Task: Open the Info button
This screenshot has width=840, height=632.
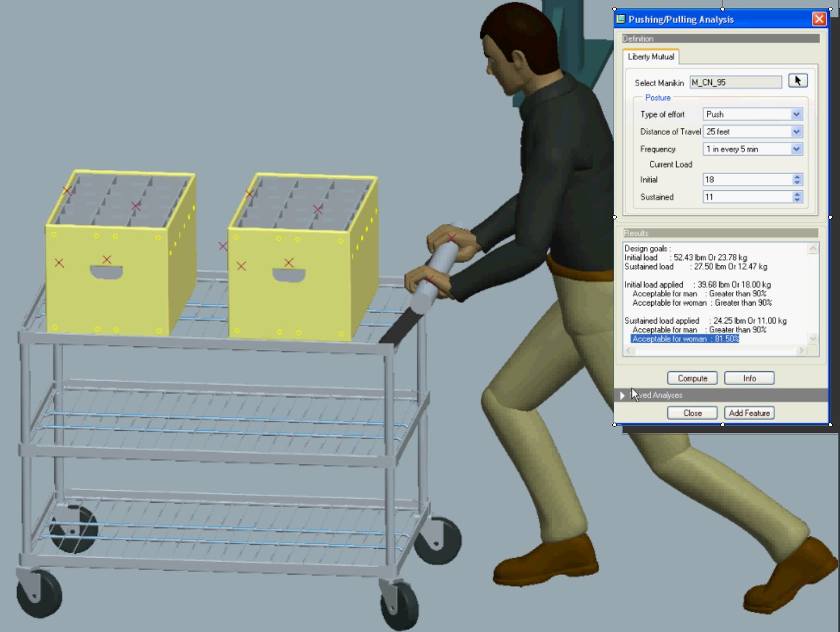Action: coord(749,378)
